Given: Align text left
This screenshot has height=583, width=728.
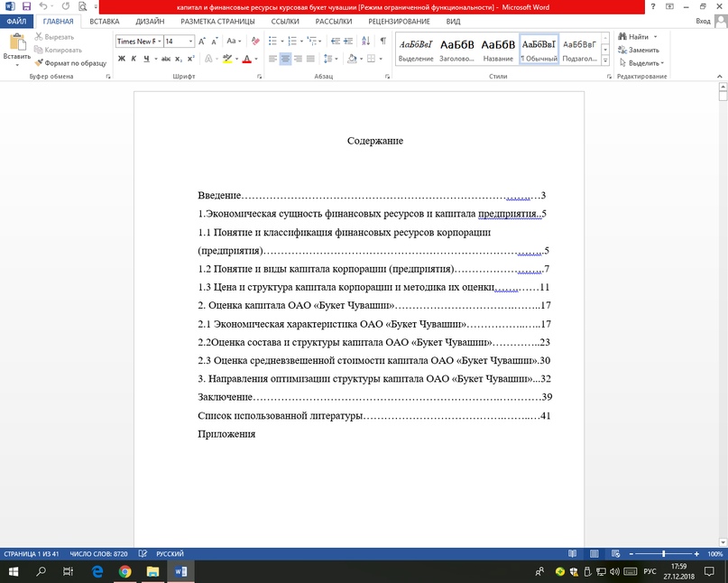Looking at the screenshot, I should (x=273, y=59).
